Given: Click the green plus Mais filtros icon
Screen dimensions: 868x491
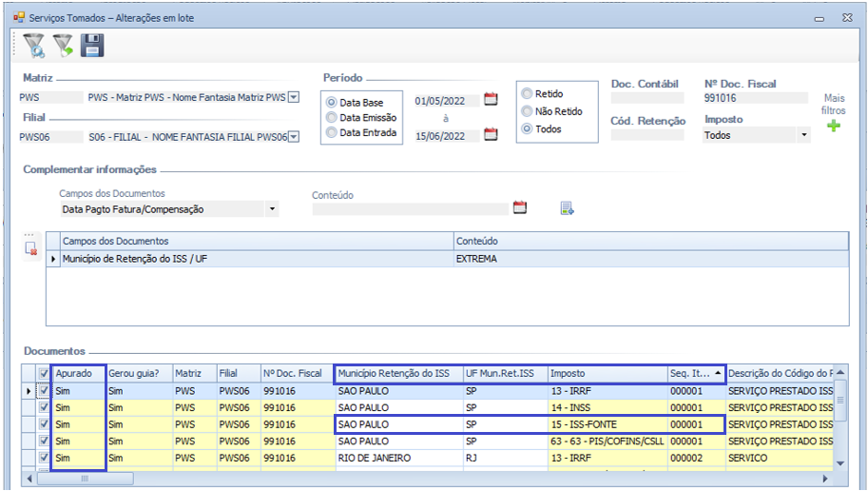Looking at the screenshot, I should coord(834,126).
